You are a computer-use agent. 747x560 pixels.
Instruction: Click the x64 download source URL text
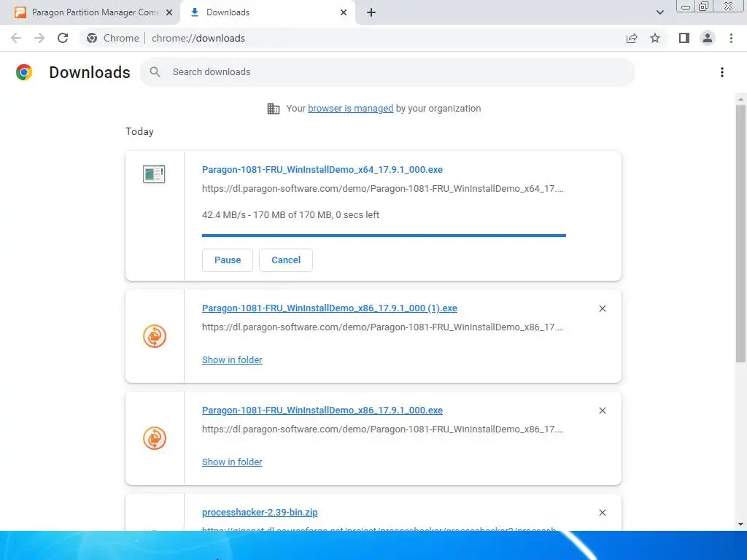[382, 189]
